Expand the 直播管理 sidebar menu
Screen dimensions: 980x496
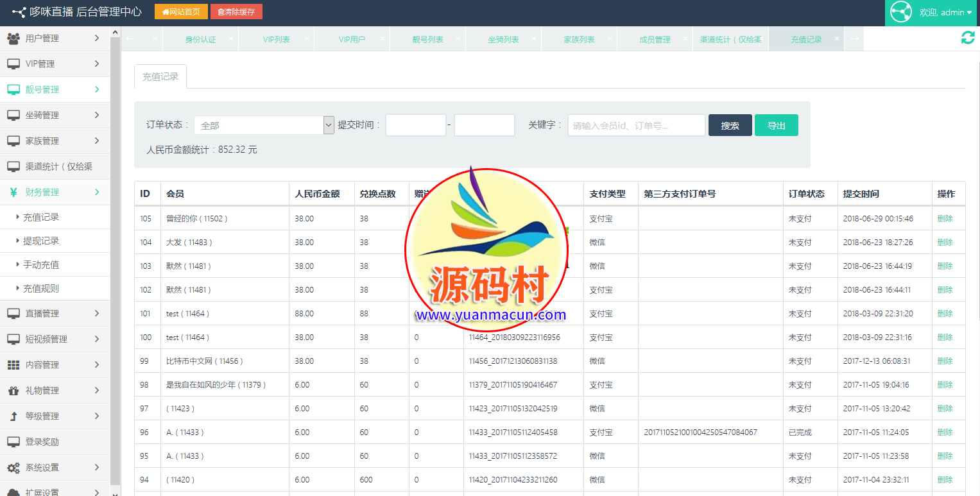pyautogui.click(x=55, y=313)
